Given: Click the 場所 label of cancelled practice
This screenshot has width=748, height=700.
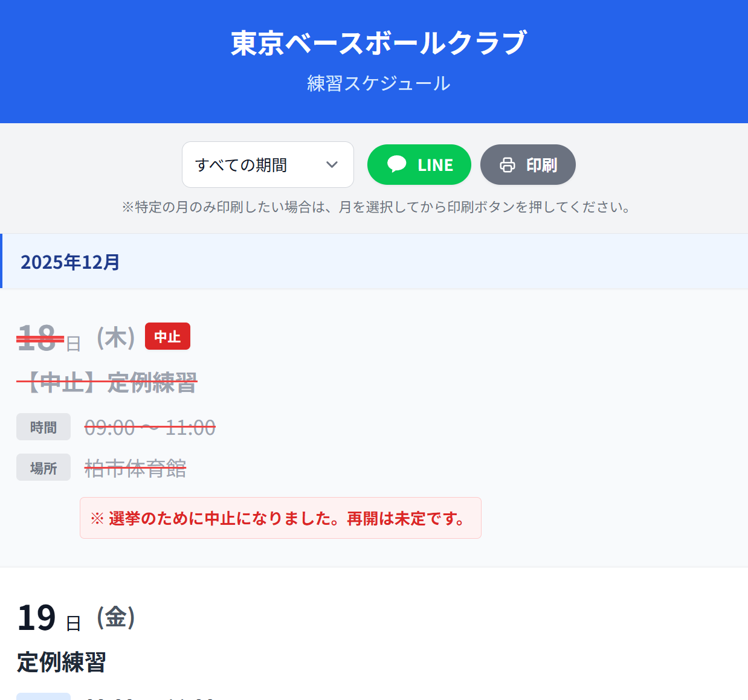Looking at the screenshot, I should (44, 468).
